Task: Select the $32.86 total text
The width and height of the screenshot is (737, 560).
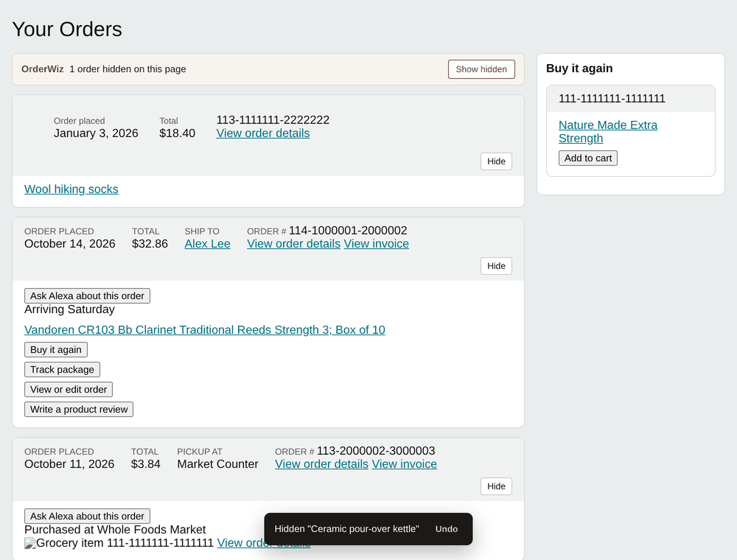Action: point(150,244)
